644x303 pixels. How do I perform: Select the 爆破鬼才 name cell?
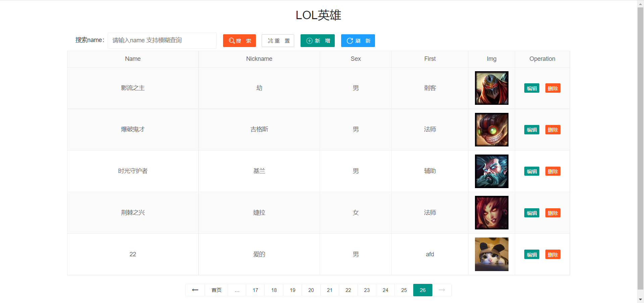(133, 129)
